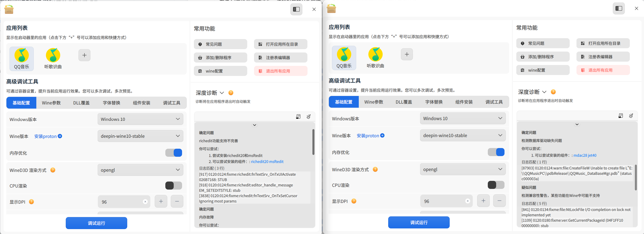The width and height of the screenshot is (644, 234).
Task: Clear DPI value with x icon, right window
Action: [x=468, y=201]
